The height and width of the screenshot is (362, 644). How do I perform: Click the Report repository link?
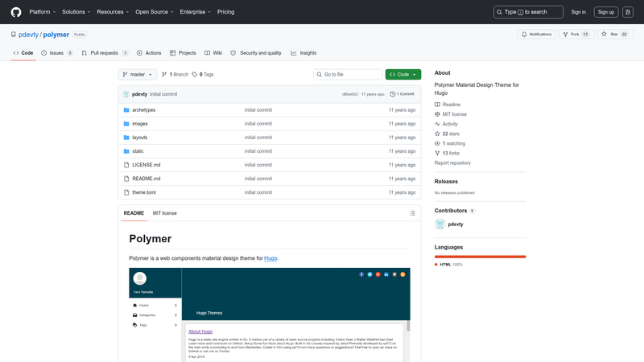click(452, 163)
